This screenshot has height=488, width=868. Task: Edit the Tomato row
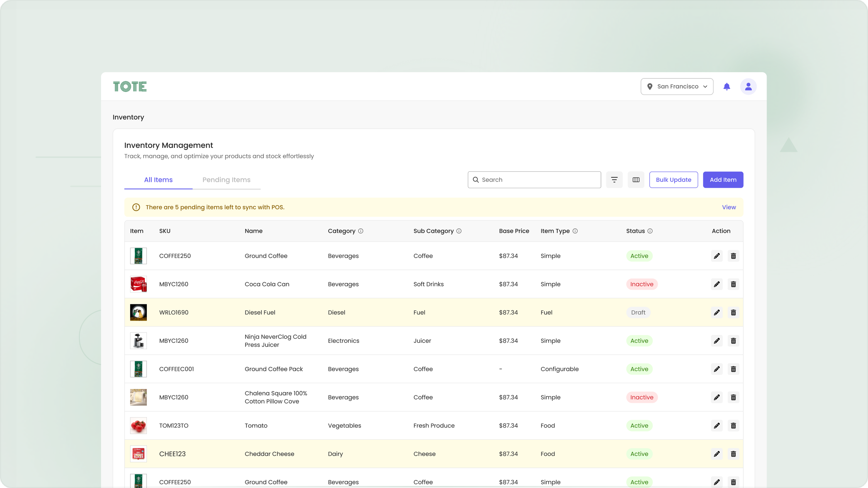(x=717, y=426)
